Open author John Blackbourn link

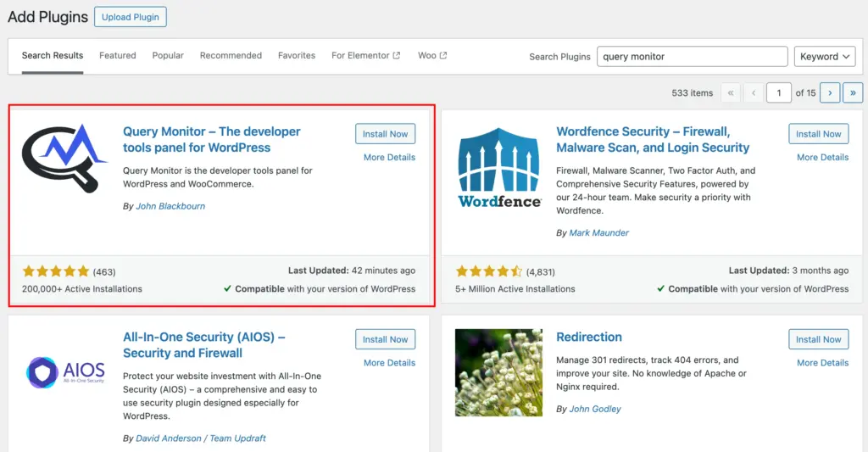170,206
